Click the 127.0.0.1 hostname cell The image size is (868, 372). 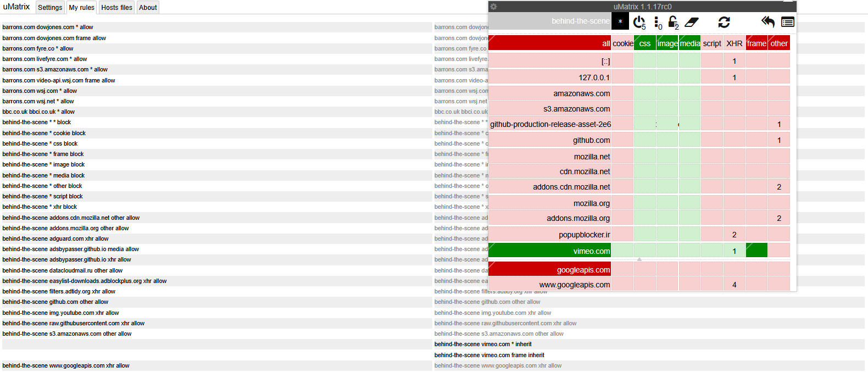[550, 77]
